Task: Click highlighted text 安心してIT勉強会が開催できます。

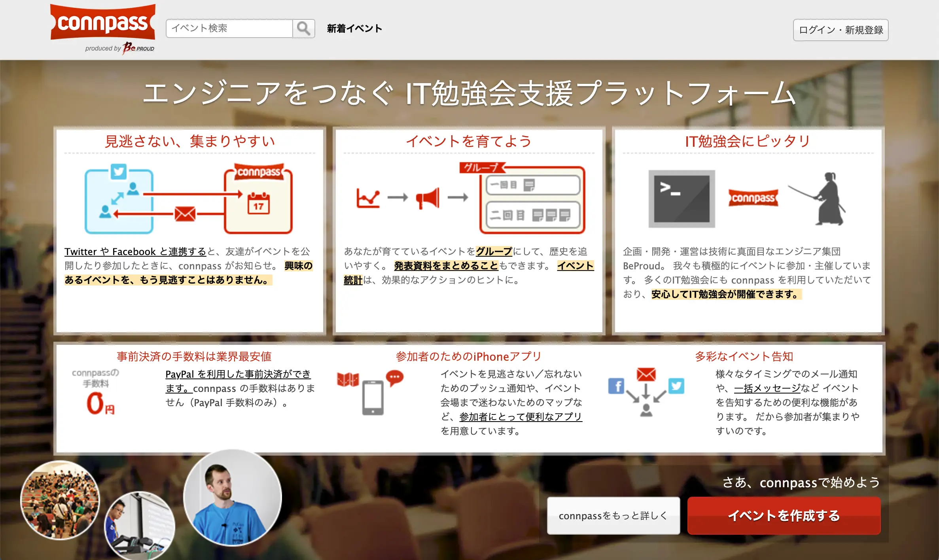Action: tap(726, 294)
